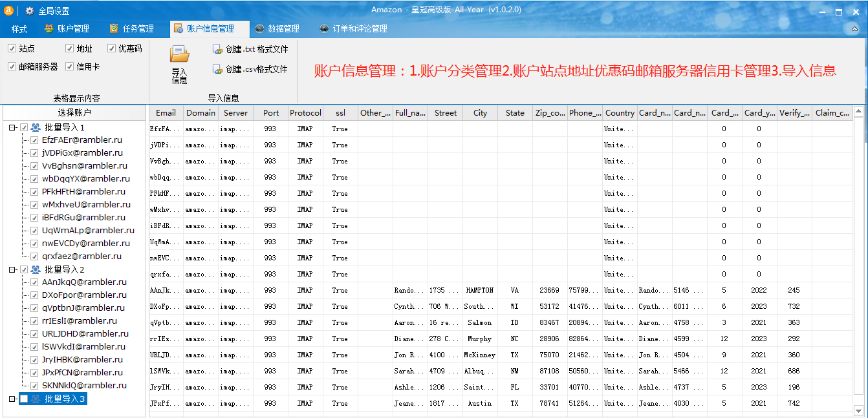Toggle the SKNNklQ@rambler.ru checkbox

[x=34, y=386]
